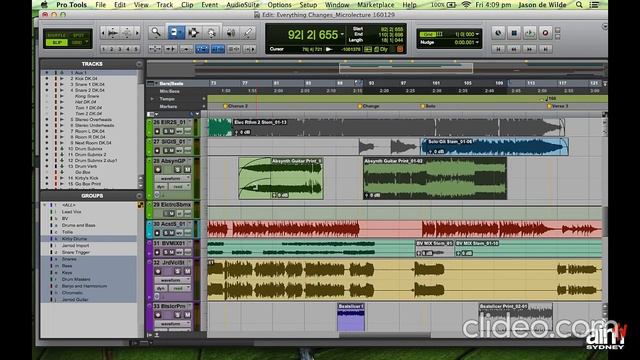Click the Fast Forward button

pyautogui.click(x=530, y=49)
